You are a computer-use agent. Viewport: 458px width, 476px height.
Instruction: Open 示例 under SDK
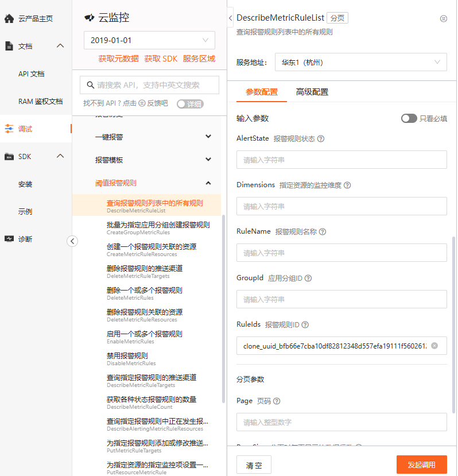[25, 212]
